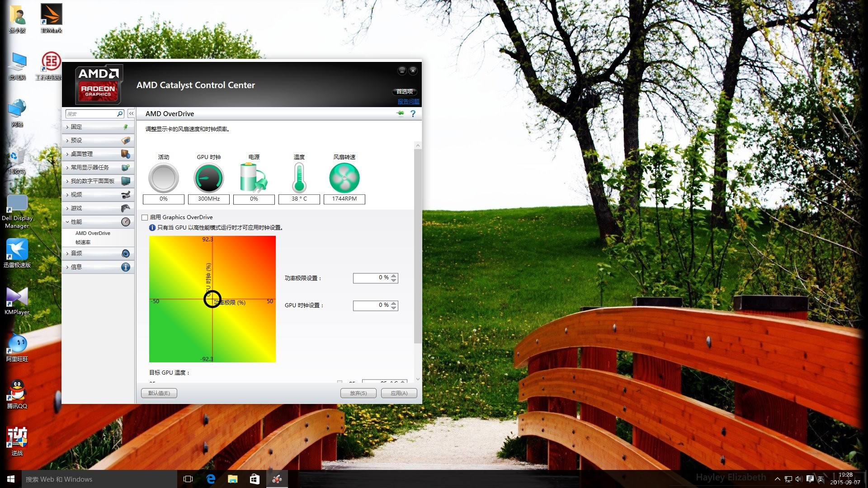The image size is (868, 488).
Task: Click the 活动 activity gauge icon
Action: (164, 178)
